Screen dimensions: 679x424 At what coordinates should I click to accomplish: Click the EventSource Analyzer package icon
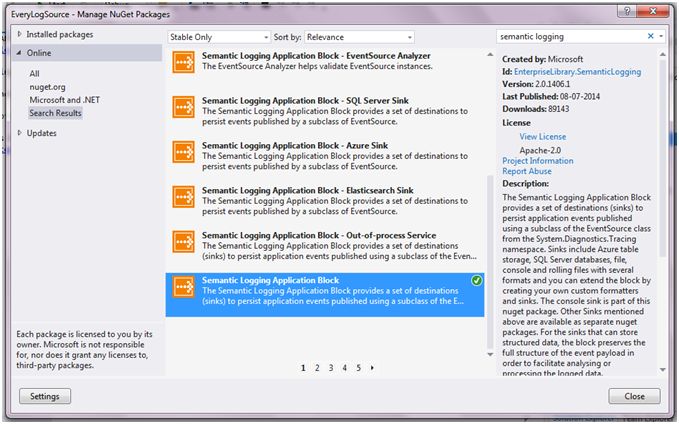[184, 62]
